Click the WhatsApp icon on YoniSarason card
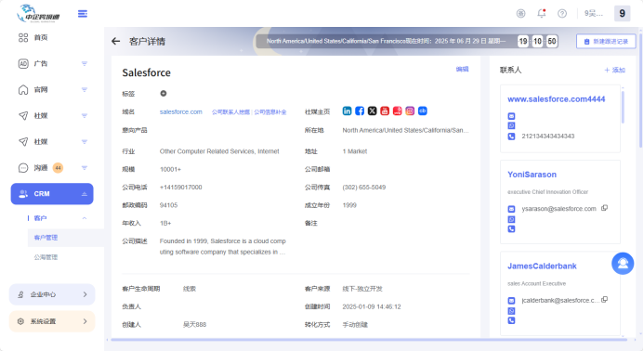The image size is (644, 351). pyautogui.click(x=511, y=219)
